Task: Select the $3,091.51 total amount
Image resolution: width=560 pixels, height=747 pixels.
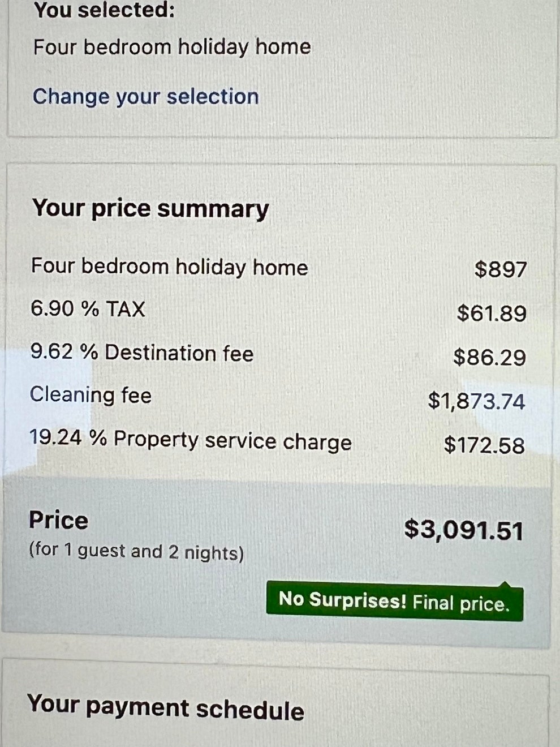Action: pyautogui.click(x=463, y=530)
